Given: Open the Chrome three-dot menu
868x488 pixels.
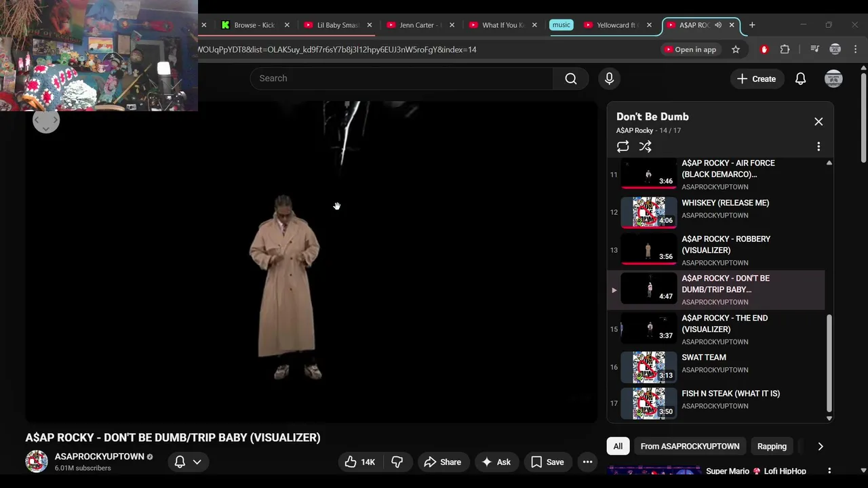Looking at the screenshot, I should pos(856,49).
